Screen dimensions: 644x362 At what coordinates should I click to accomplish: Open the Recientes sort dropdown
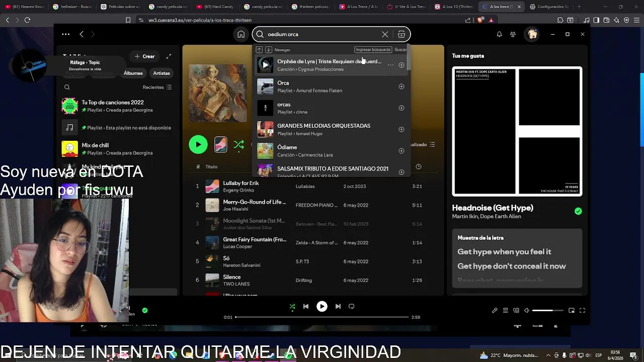[157, 87]
